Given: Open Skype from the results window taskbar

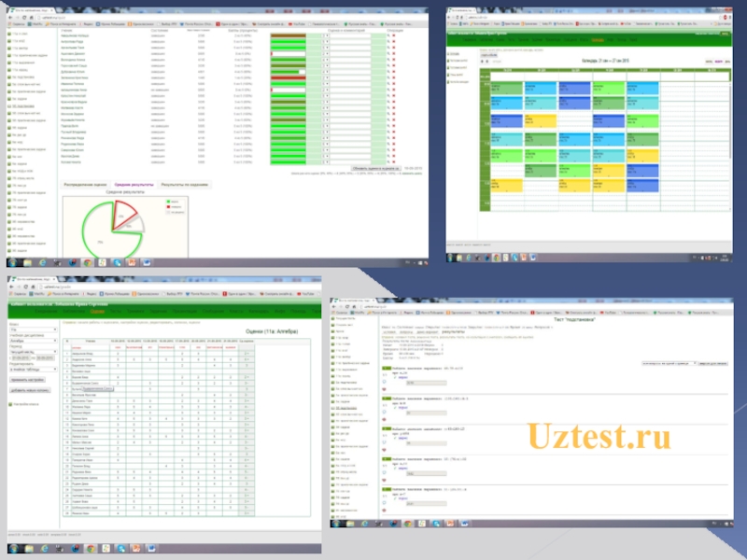Looking at the screenshot, I should pos(117,262).
